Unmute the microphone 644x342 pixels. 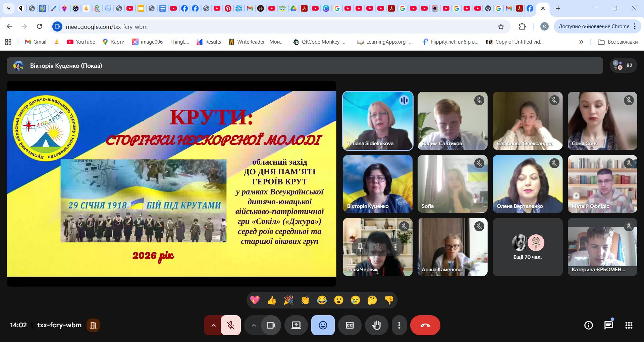230,325
